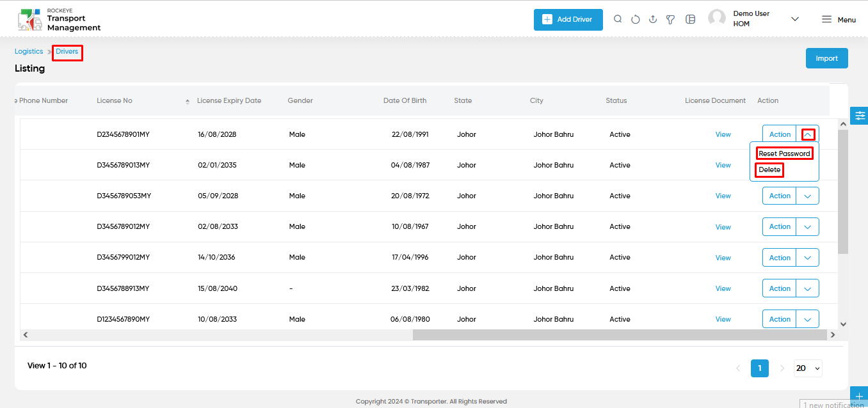Click the Date Of Birth column header
The height and width of the screenshot is (408, 868).
[x=405, y=100]
